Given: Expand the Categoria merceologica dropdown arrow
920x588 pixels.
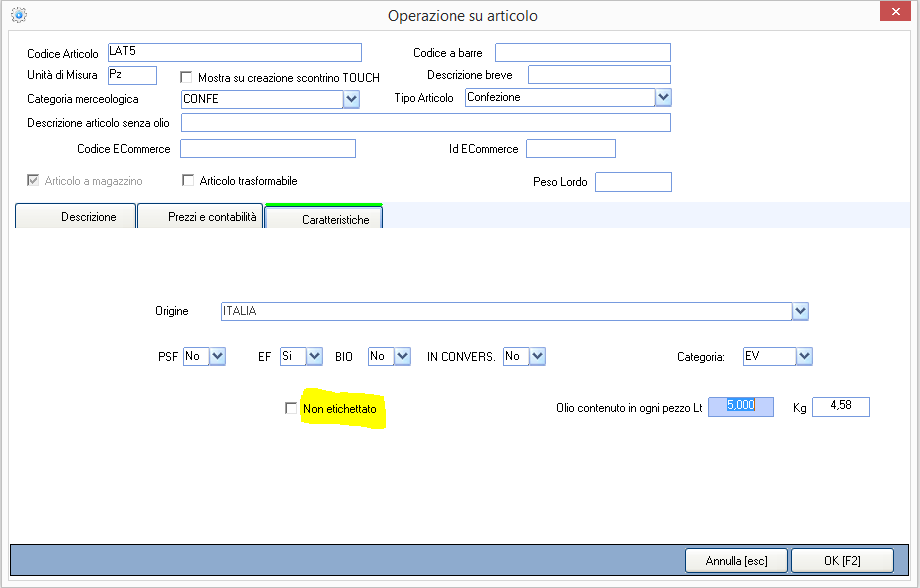Looking at the screenshot, I should point(351,99).
